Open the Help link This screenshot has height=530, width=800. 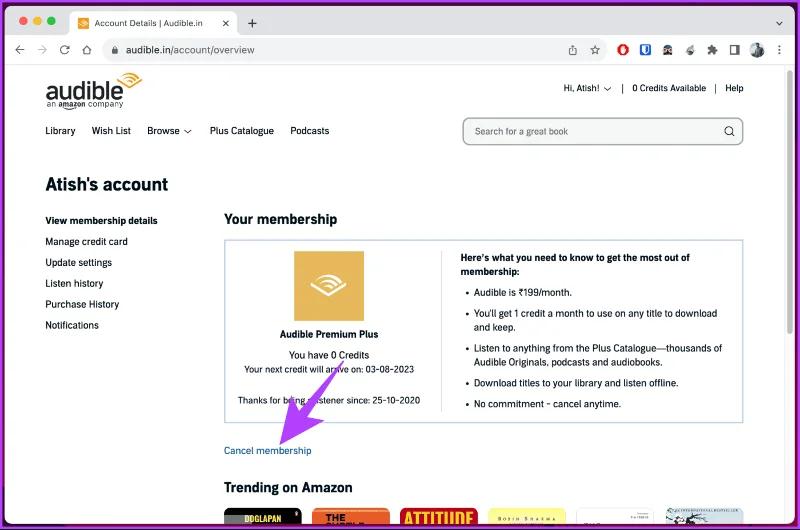click(734, 88)
